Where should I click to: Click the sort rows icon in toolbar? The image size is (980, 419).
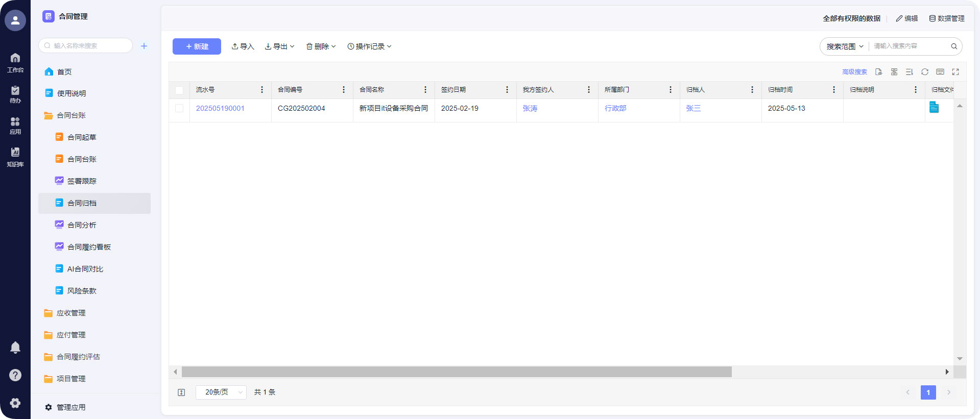coord(909,72)
